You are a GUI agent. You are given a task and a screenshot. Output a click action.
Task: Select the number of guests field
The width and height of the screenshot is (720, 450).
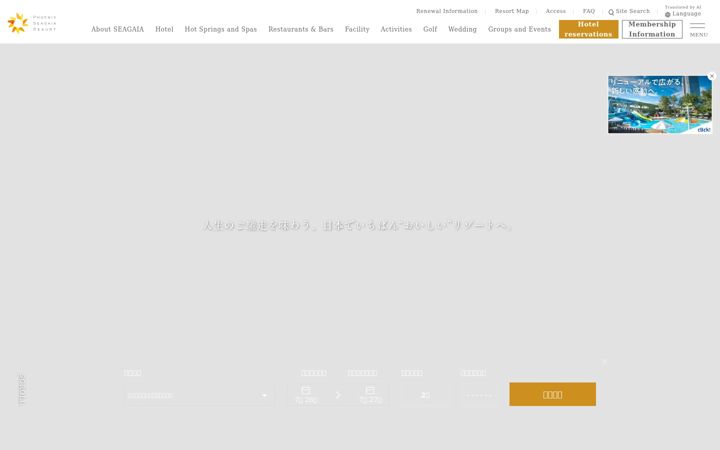pyautogui.click(x=425, y=395)
